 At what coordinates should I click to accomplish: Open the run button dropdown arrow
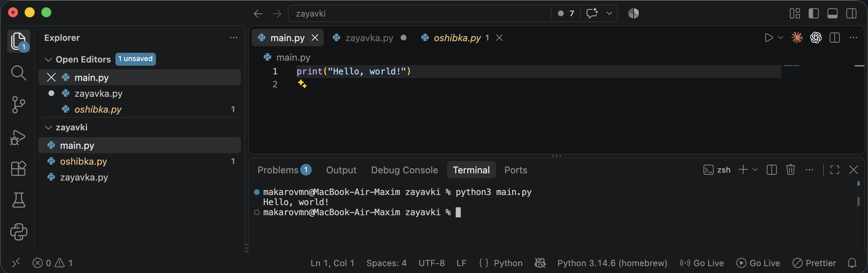[780, 38]
